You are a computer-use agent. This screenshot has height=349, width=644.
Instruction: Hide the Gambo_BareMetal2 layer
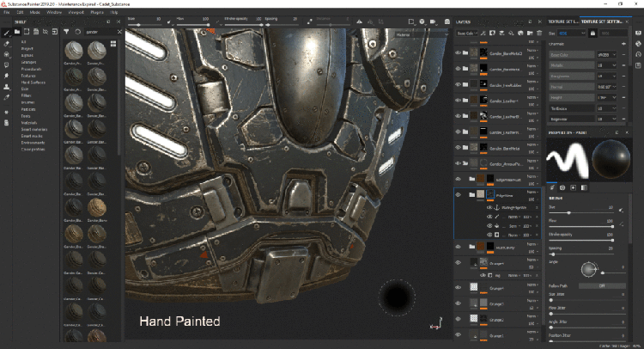pos(459,52)
